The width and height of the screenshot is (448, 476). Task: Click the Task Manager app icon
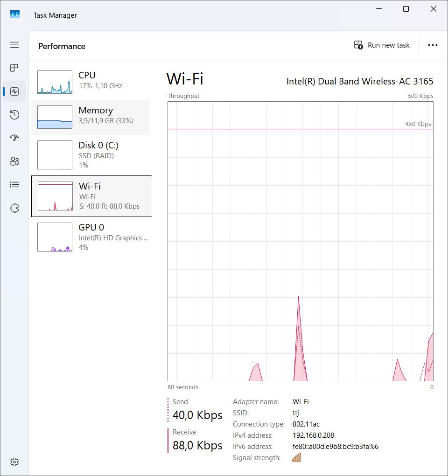tap(14, 14)
